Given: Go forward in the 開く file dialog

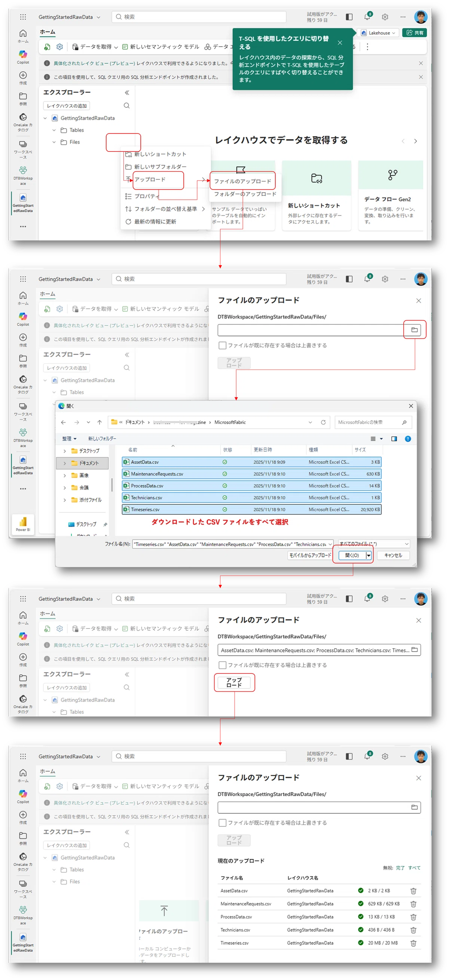Looking at the screenshot, I should (x=77, y=422).
